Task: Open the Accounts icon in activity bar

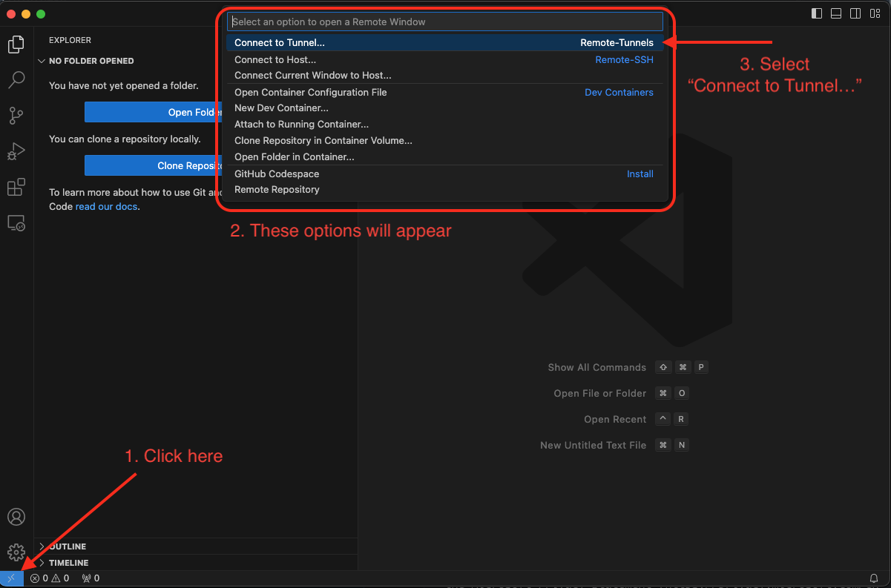Action: click(x=16, y=517)
